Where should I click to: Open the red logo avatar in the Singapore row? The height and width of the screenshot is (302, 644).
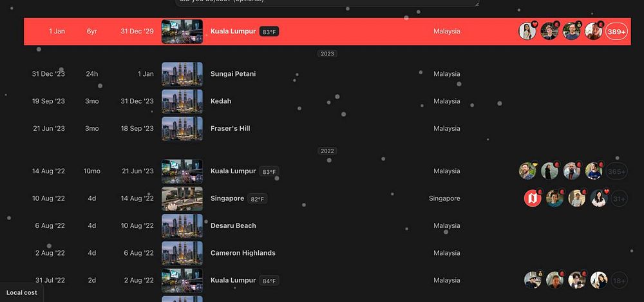(x=533, y=198)
